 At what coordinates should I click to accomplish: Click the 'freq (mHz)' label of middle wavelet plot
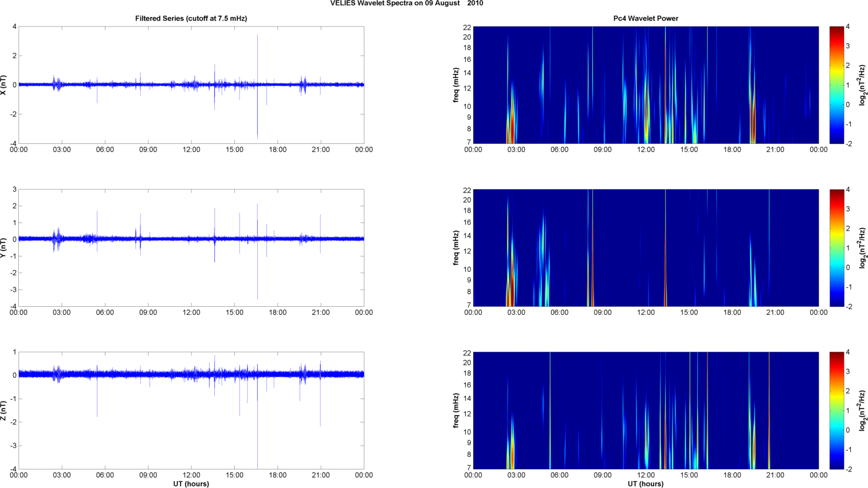coord(456,248)
